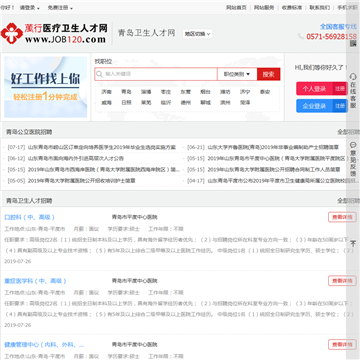Click 全部招聘 in the 青岛卫生人才招聘 header

(x=348, y=201)
